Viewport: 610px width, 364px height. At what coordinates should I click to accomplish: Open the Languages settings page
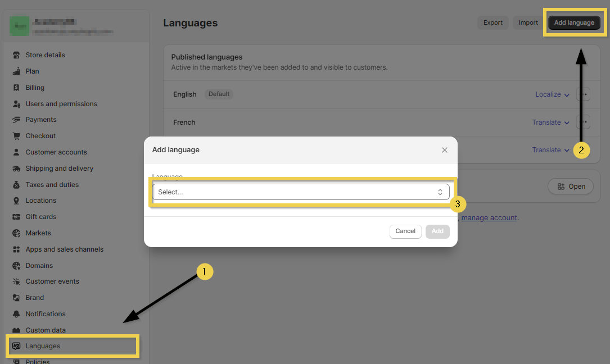[x=43, y=346]
